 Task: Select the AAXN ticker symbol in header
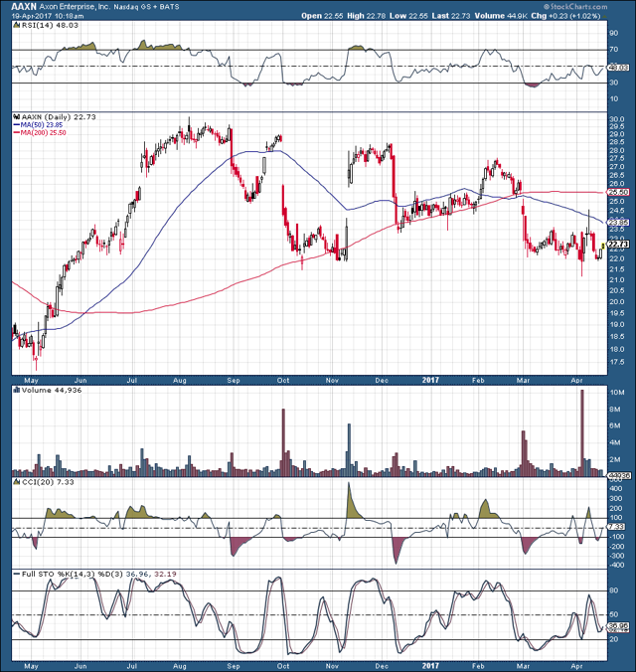point(24,7)
